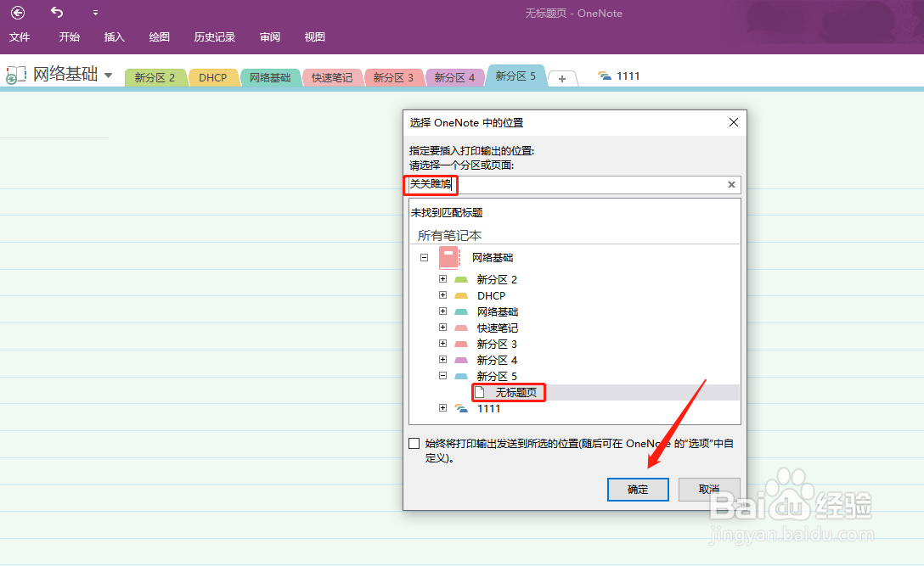Collapse the 网络基础 notebook tree node
The height and width of the screenshot is (566, 924).
425,257
